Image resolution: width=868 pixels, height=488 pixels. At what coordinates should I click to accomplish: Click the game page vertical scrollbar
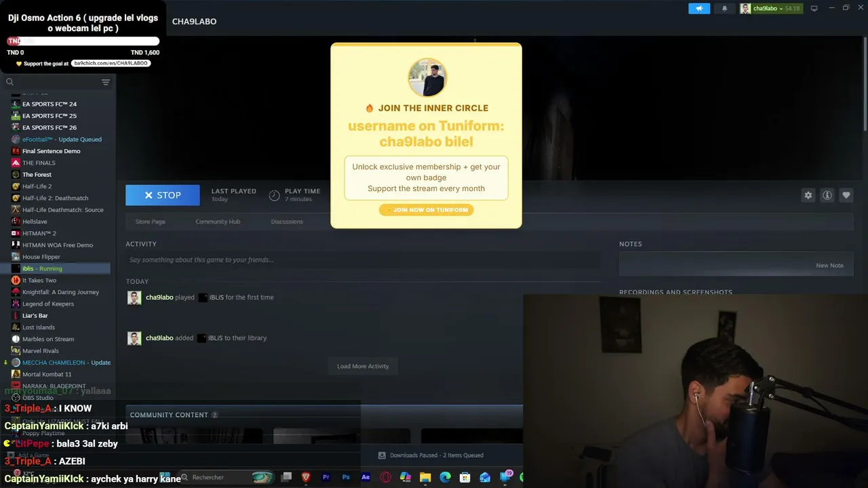pyautogui.click(x=865, y=85)
